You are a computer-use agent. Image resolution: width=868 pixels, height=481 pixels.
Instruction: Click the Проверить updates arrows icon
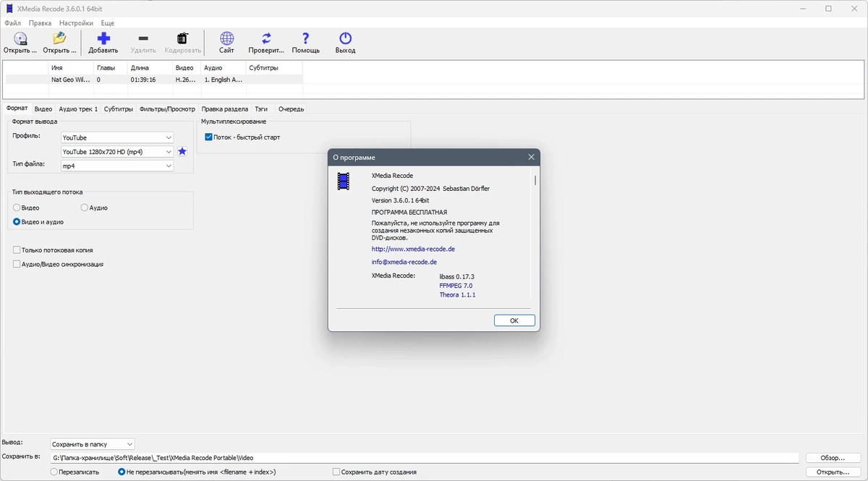266,38
